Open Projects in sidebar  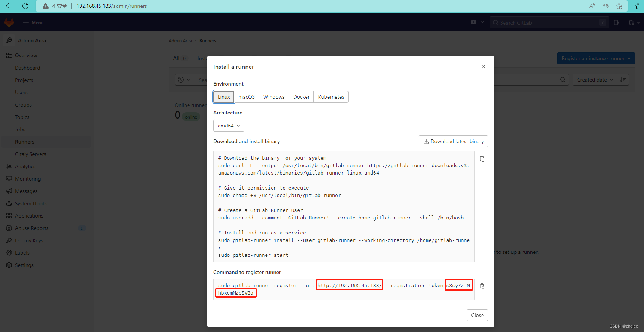click(x=24, y=80)
